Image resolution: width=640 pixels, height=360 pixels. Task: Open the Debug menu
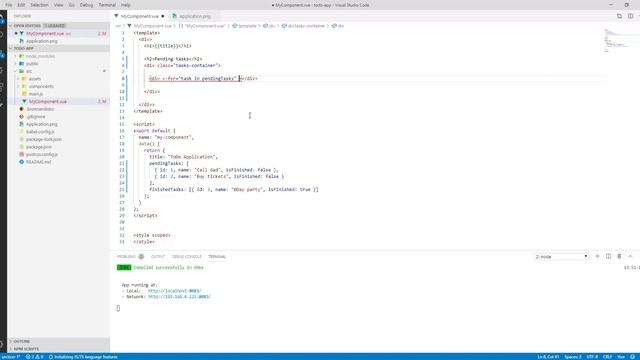[x=86, y=5]
